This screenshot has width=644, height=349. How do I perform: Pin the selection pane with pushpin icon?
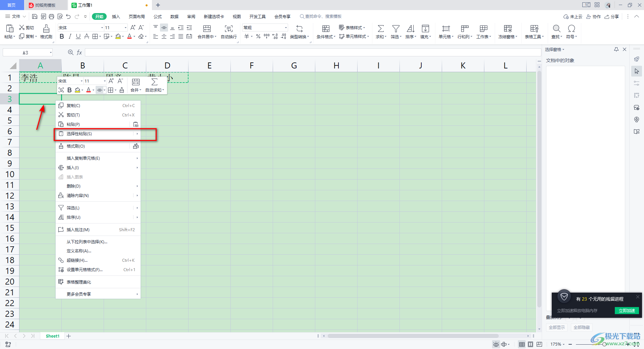pyautogui.click(x=616, y=49)
